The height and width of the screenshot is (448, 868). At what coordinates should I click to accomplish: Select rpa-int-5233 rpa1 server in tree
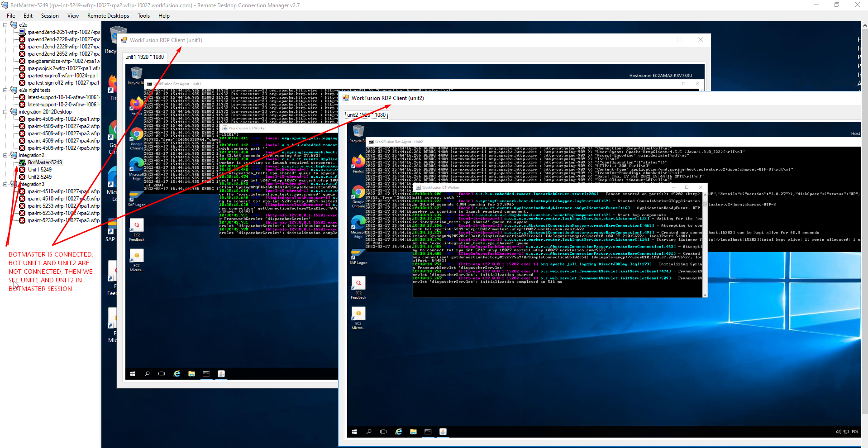[x=63, y=206]
